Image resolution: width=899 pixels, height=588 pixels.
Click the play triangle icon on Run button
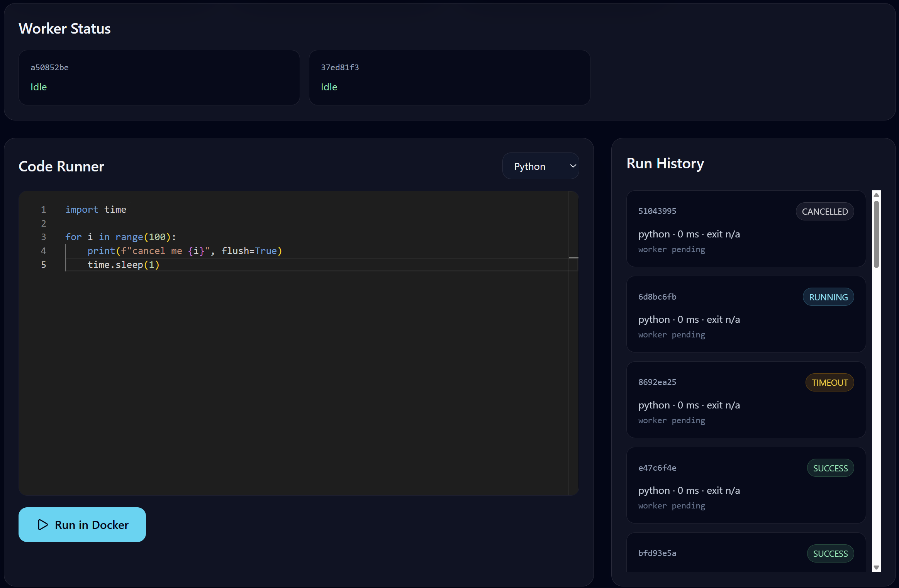[42, 525]
